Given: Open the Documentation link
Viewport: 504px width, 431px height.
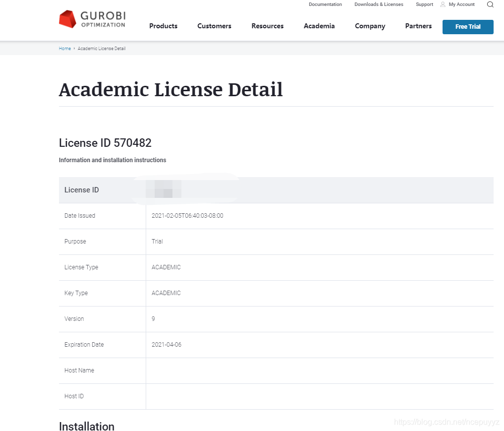Looking at the screenshot, I should (x=325, y=4).
